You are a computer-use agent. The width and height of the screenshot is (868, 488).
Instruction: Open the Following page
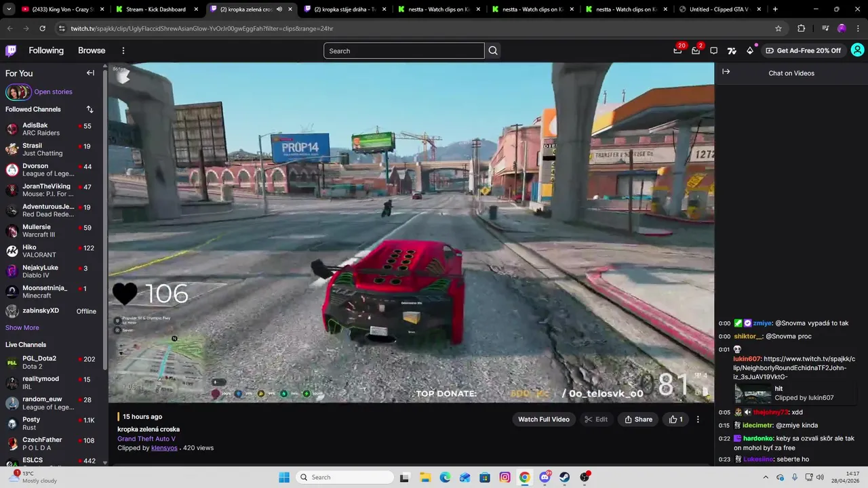point(46,51)
